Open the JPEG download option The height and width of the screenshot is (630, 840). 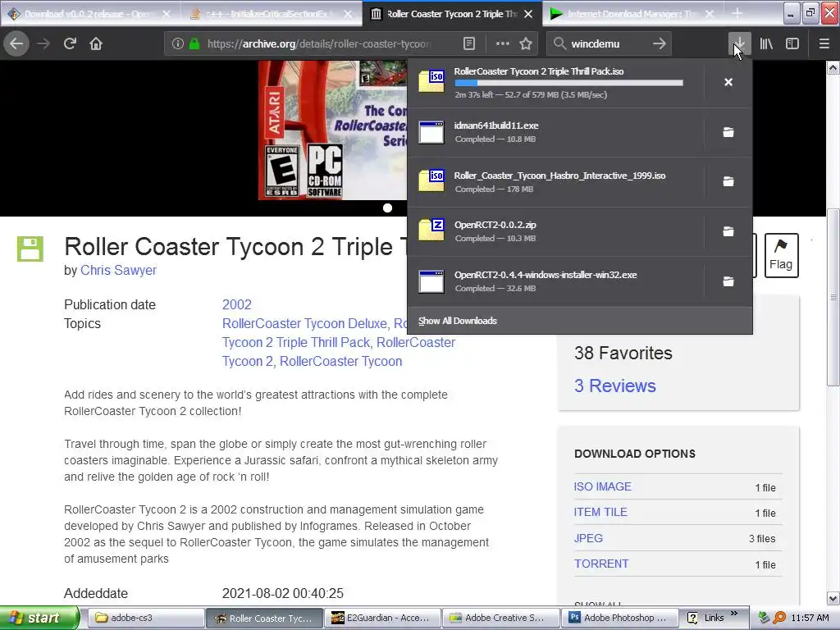point(588,538)
